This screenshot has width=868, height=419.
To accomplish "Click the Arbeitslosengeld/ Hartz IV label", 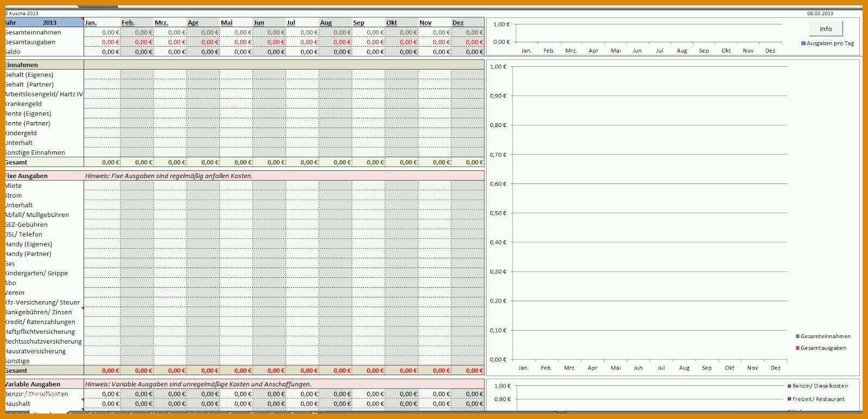I will point(43,94).
